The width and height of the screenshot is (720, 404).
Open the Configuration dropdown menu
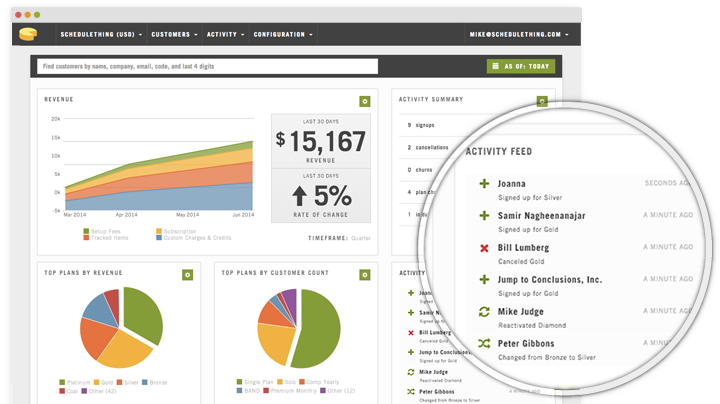[x=283, y=34]
